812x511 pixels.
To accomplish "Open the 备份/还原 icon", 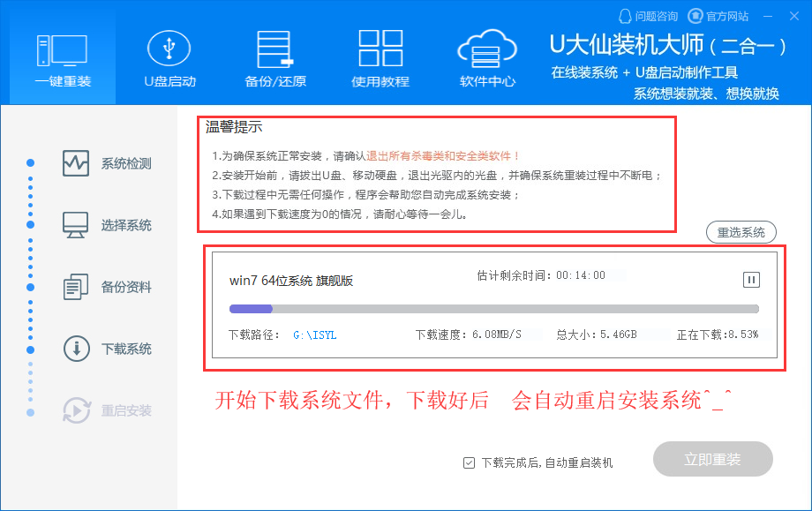I will (275, 49).
